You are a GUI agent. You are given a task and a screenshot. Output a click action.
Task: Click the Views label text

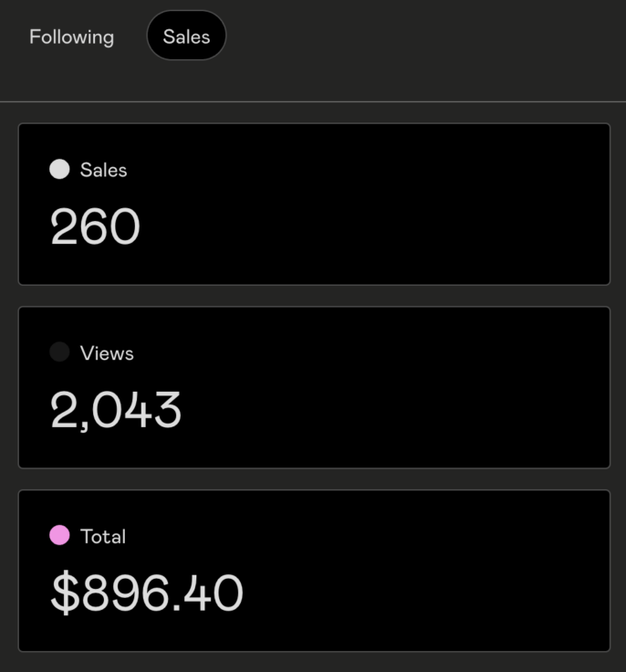coord(107,353)
